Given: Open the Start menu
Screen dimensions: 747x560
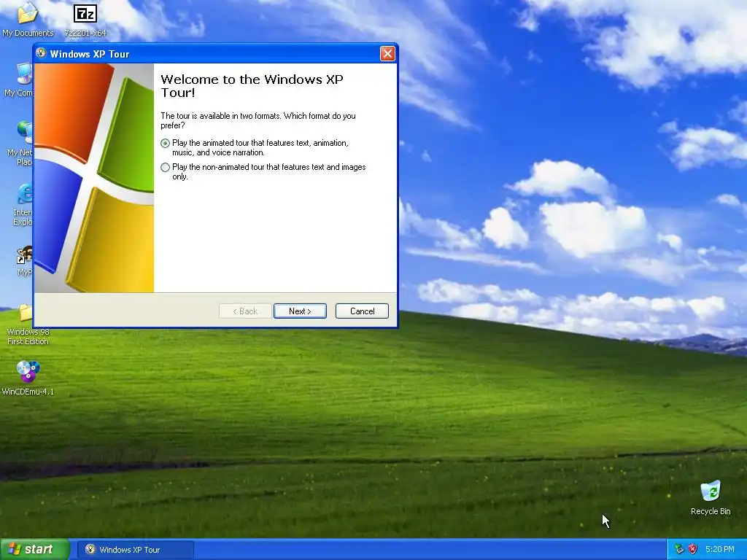Looking at the screenshot, I should tap(35, 550).
